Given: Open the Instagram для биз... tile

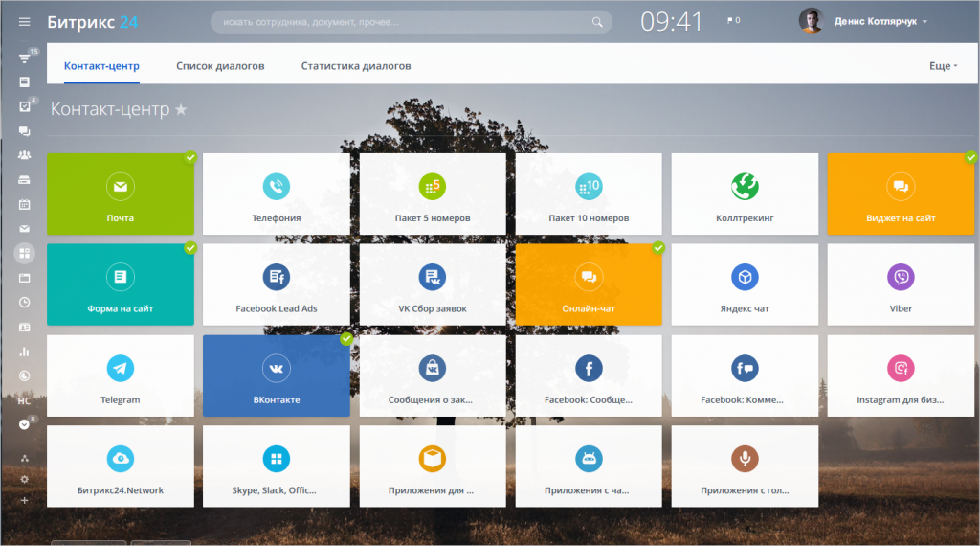Looking at the screenshot, I should (901, 375).
